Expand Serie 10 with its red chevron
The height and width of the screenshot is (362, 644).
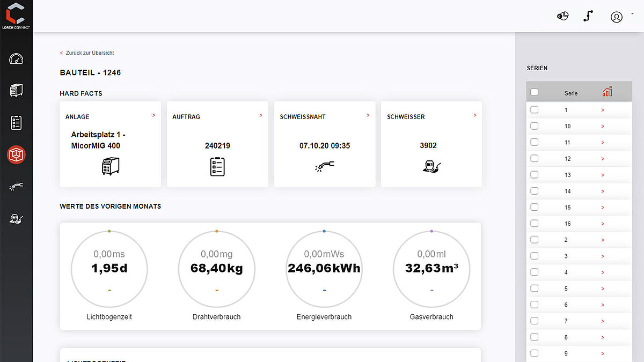point(603,125)
